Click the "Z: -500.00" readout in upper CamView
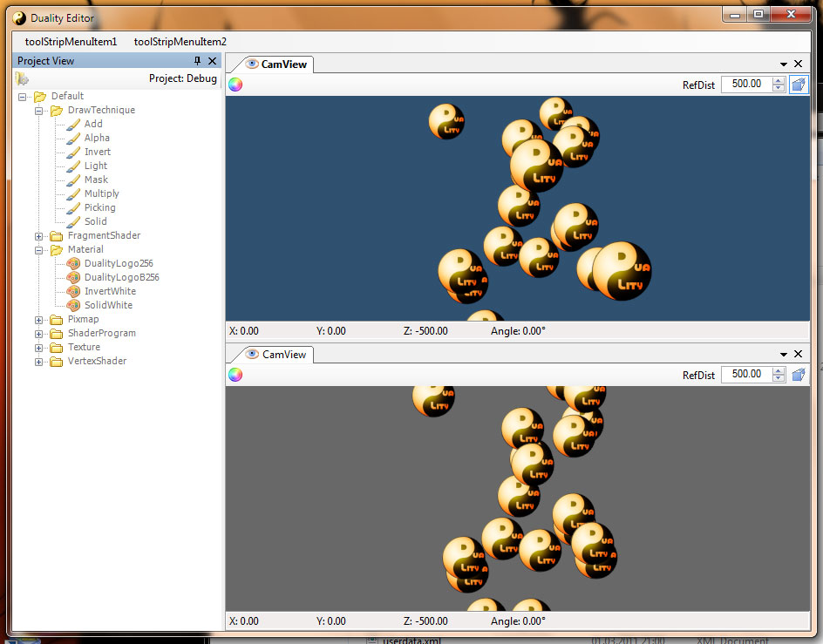823x644 pixels. pos(425,331)
